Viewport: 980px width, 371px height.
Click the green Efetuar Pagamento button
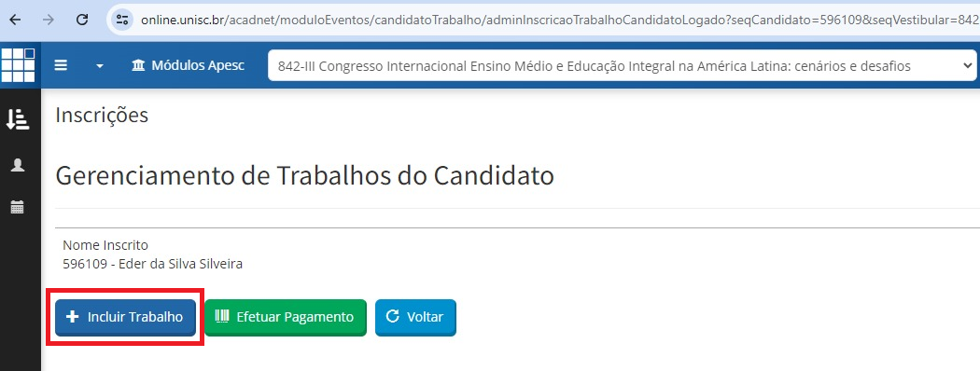(x=285, y=317)
